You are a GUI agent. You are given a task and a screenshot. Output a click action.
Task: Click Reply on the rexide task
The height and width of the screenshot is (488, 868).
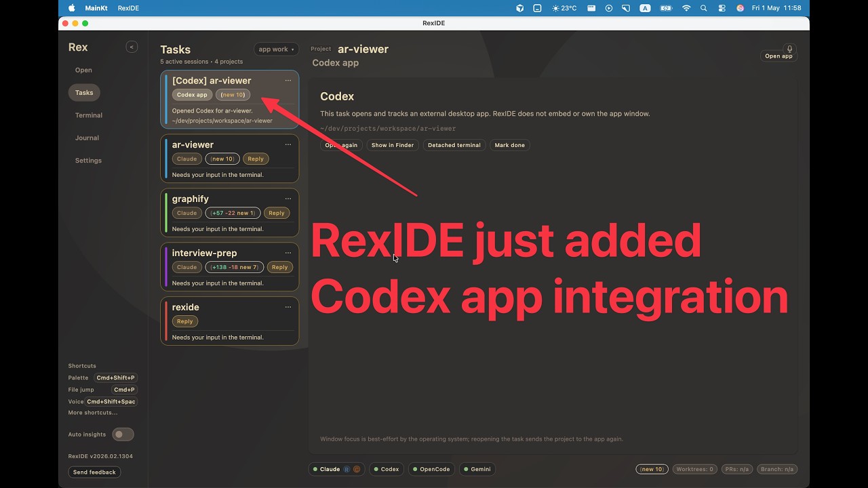(185, 321)
